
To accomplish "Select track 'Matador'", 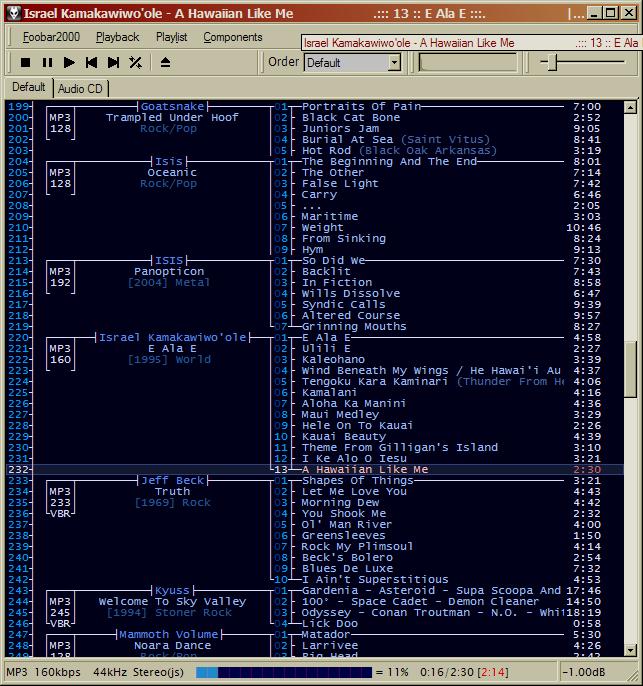I will click(x=326, y=634).
